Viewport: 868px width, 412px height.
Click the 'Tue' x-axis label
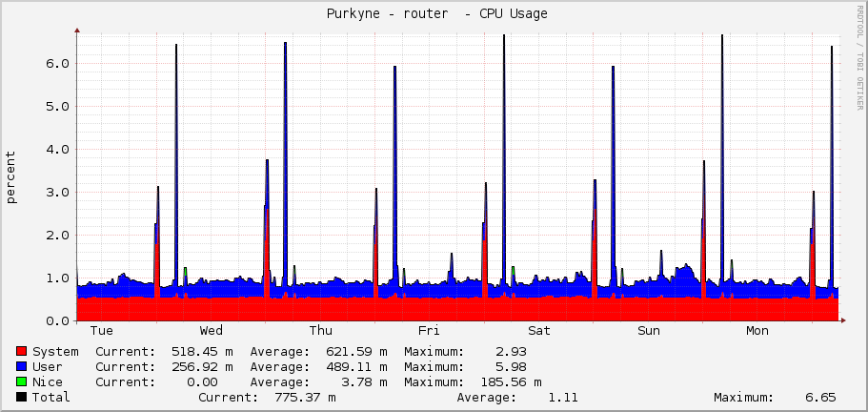[101, 331]
